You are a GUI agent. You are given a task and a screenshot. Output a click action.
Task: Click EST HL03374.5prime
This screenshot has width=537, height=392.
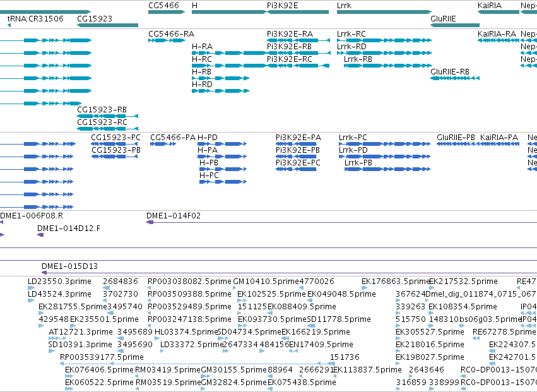157,338
